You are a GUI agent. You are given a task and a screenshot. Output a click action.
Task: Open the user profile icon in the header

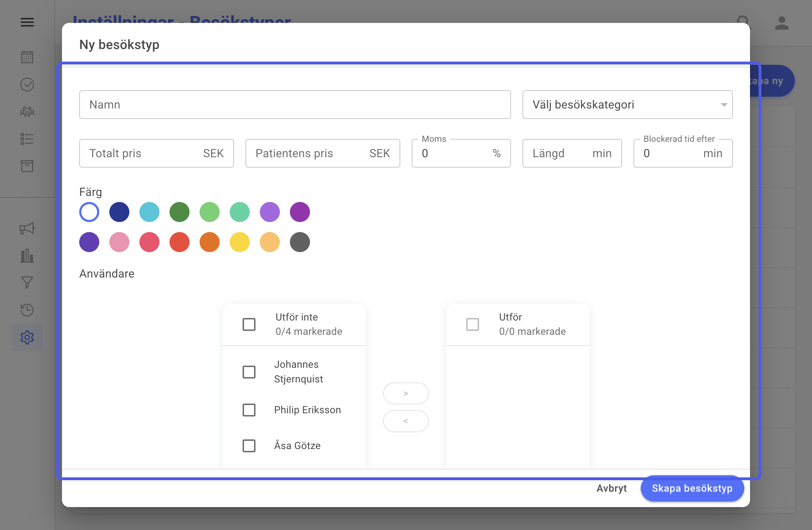[x=782, y=23]
